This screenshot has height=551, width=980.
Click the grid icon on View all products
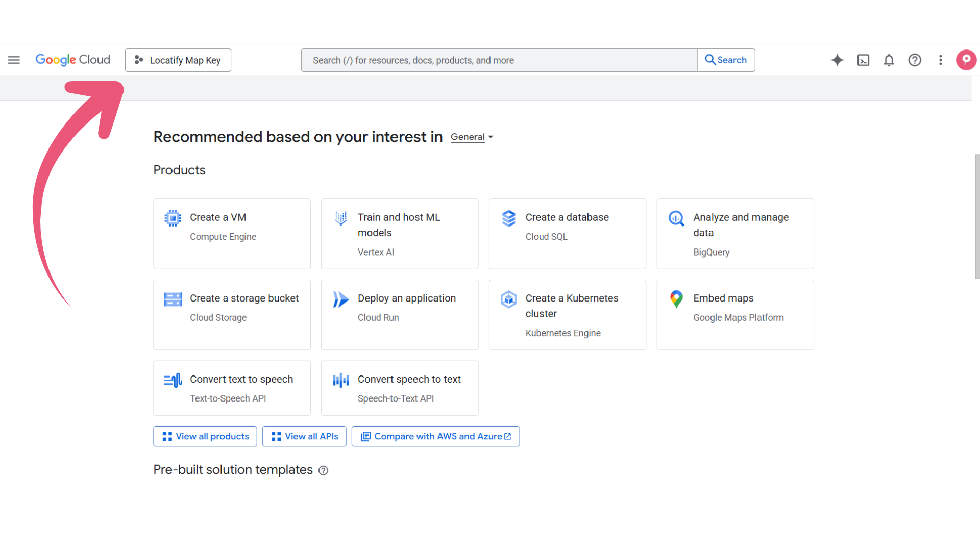point(167,436)
